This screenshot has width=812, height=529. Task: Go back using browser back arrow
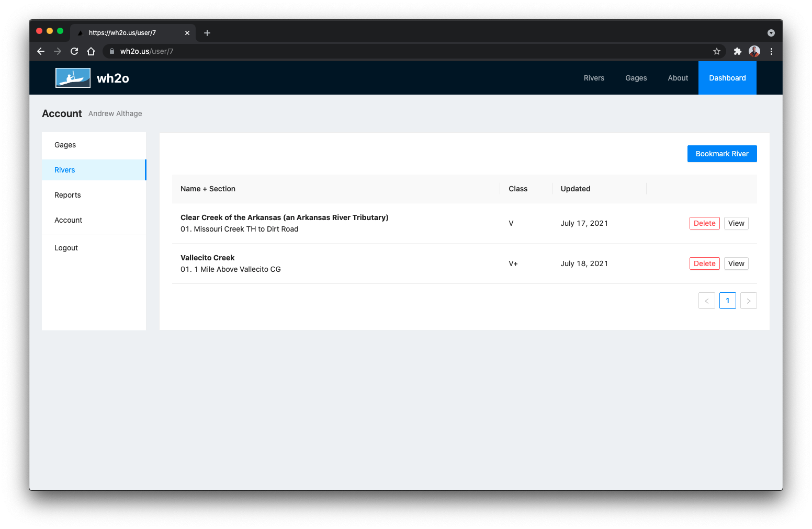(x=41, y=51)
